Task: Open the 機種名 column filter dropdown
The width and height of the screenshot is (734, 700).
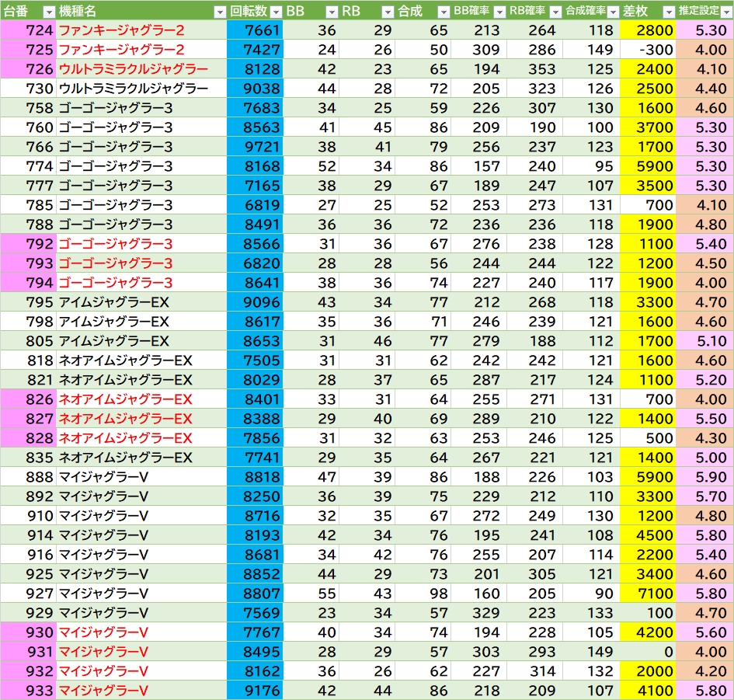Action: point(220,12)
